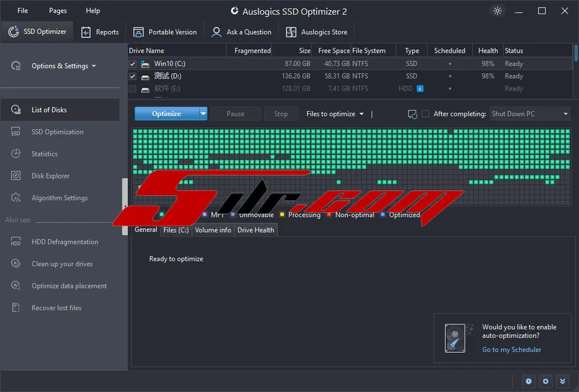Click the 87.00 GB size cell

(297, 64)
